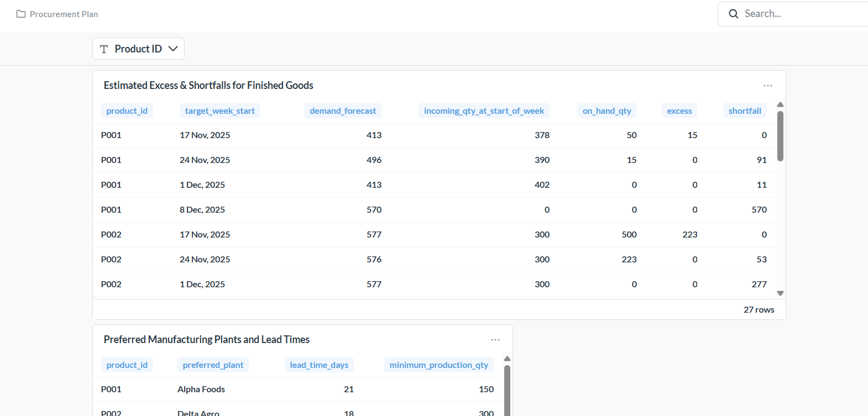
Task: Select shortfall value 53
Action: 762,260
